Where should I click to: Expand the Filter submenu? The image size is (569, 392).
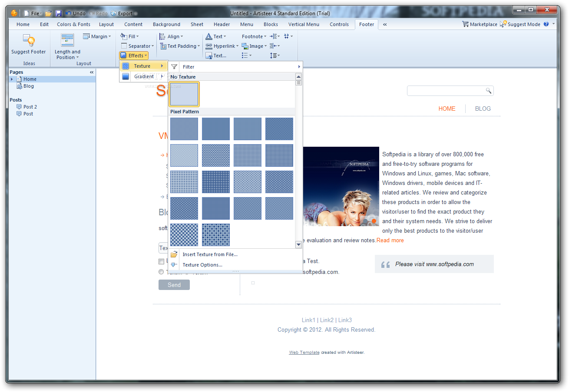coord(235,67)
